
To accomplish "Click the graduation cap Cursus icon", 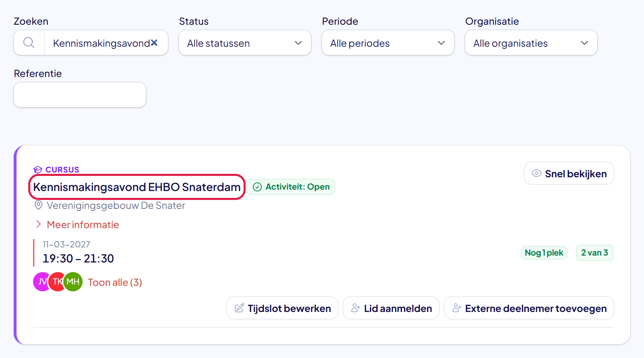I will (38, 170).
